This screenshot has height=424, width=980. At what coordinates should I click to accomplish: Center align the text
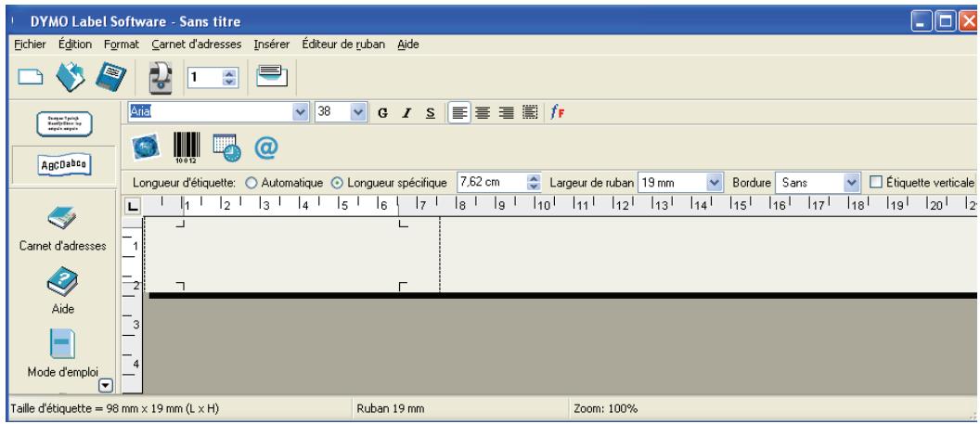(483, 113)
